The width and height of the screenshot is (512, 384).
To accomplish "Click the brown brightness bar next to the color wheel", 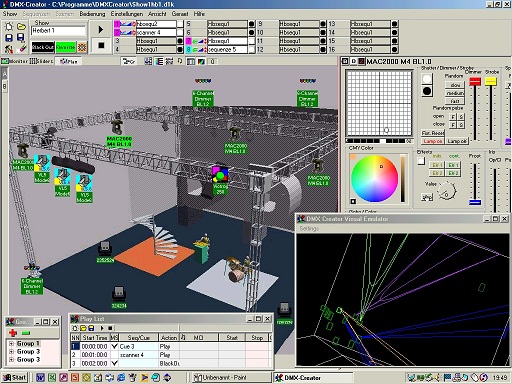I will [403, 178].
